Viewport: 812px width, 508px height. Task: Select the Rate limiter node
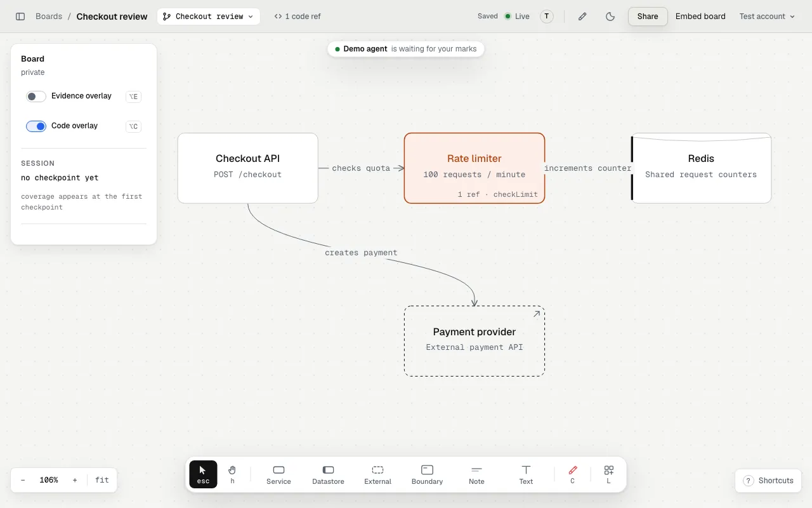475,168
